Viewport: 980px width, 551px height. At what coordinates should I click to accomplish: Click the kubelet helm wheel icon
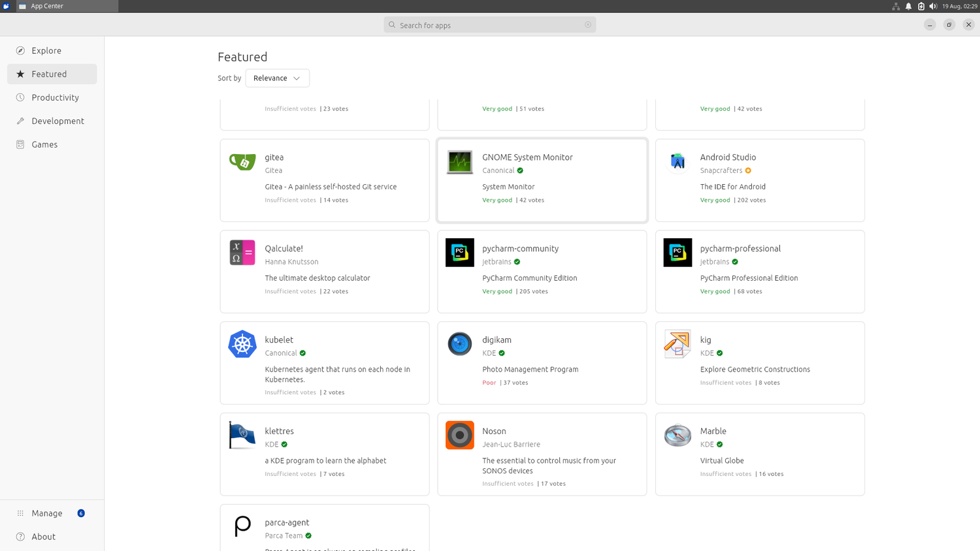[242, 344]
